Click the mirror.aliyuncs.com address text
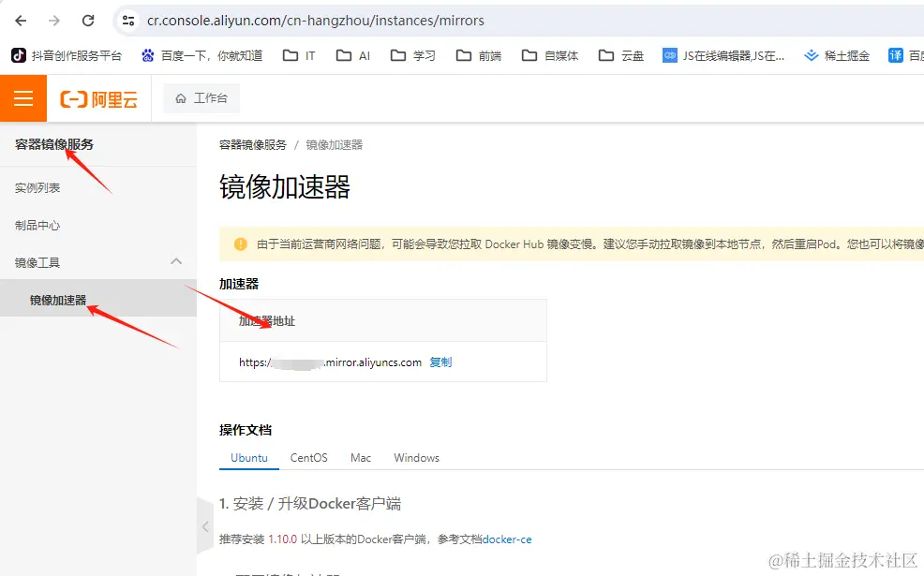This screenshot has height=576, width=924. click(x=330, y=362)
